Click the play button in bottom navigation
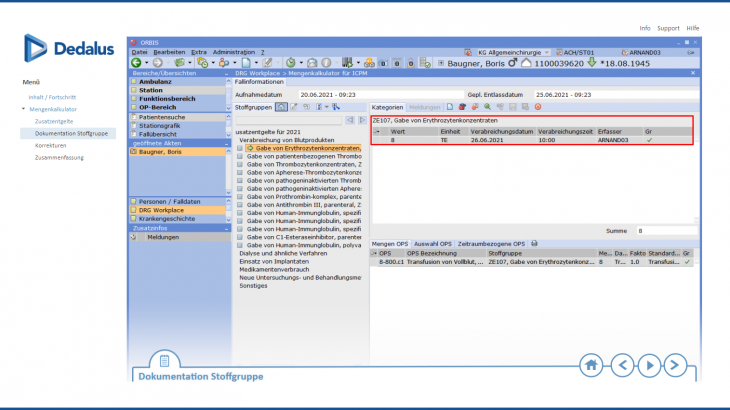This screenshot has height=410, width=730. (649, 364)
